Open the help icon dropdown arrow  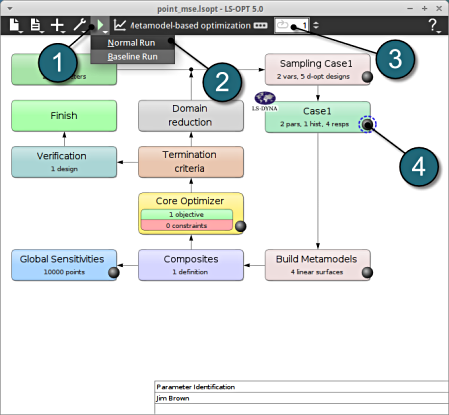[439, 32]
